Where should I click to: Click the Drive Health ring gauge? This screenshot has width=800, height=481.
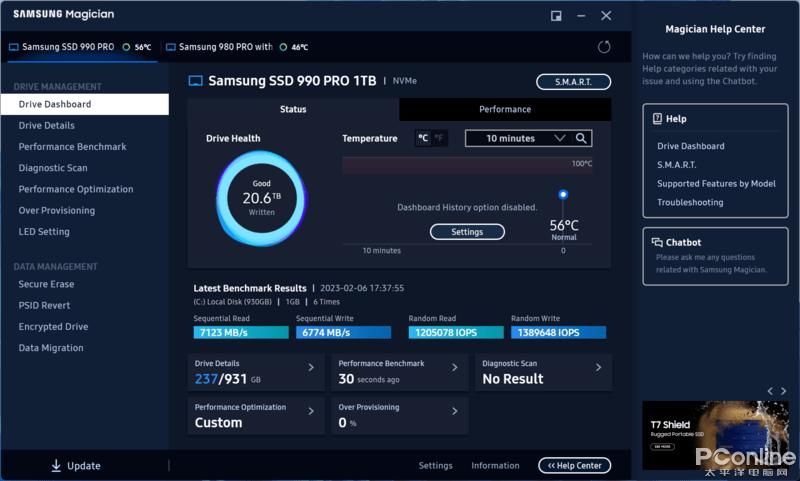(x=261, y=198)
